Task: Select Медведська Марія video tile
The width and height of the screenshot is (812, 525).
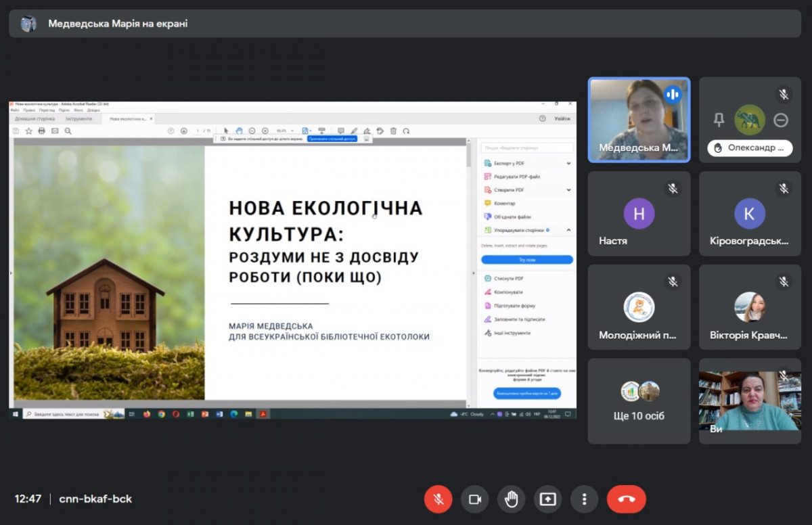Action: (639, 120)
